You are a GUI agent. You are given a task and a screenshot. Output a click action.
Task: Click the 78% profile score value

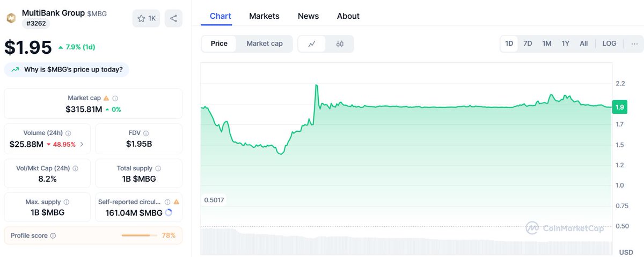[169, 235]
